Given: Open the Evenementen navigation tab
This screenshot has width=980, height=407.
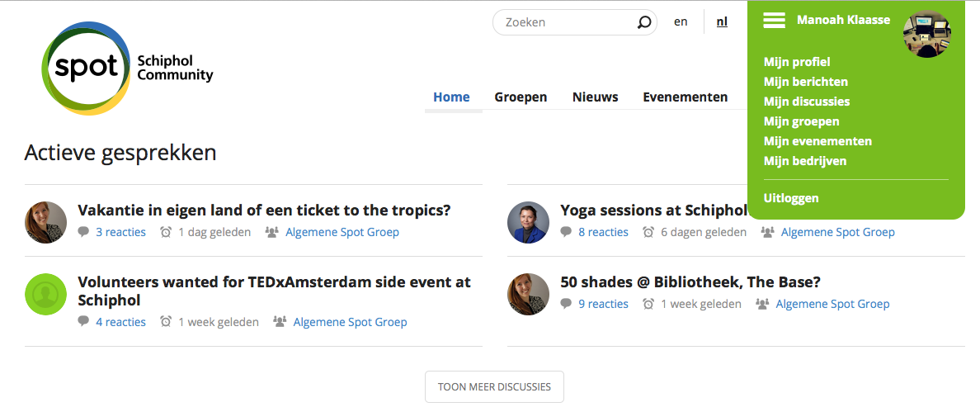Looking at the screenshot, I should tap(685, 97).
